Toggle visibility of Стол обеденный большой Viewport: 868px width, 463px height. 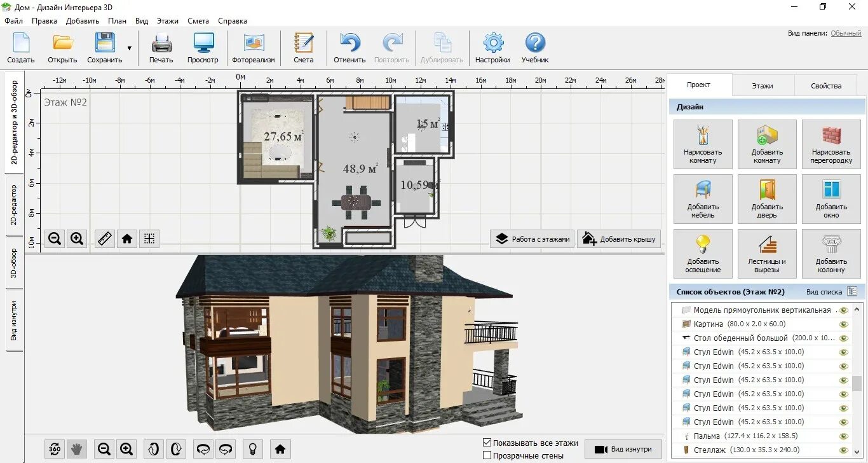pyautogui.click(x=844, y=338)
